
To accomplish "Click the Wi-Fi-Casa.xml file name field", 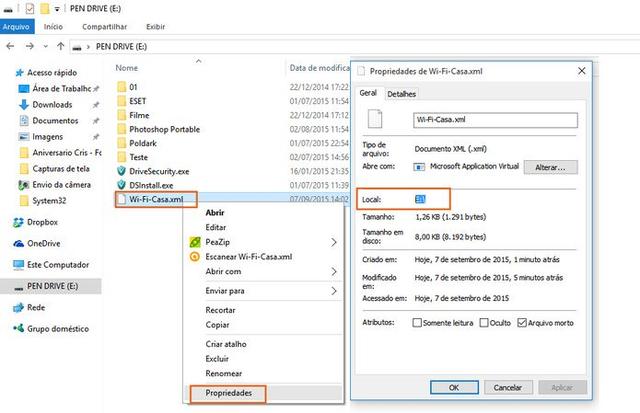I will 495,120.
